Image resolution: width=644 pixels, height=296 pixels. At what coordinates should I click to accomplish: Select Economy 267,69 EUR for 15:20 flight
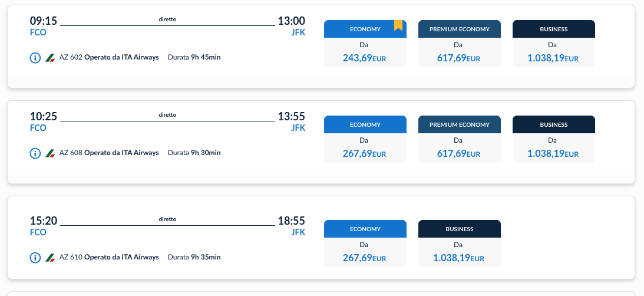(x=365, y=244)
